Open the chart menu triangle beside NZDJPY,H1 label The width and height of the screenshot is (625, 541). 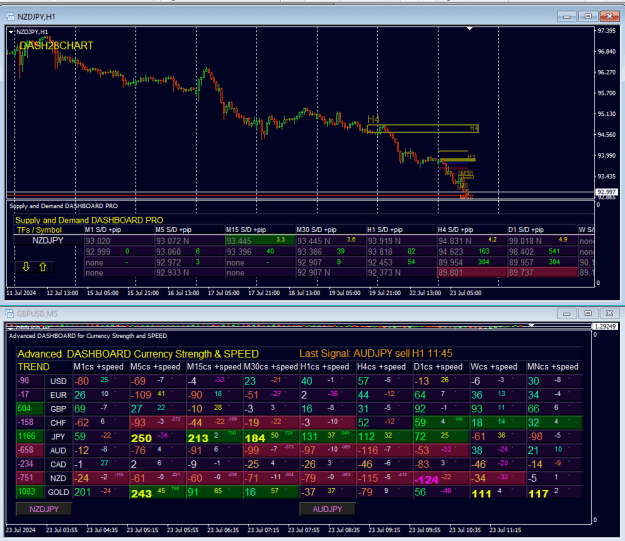tap(11, 32)
